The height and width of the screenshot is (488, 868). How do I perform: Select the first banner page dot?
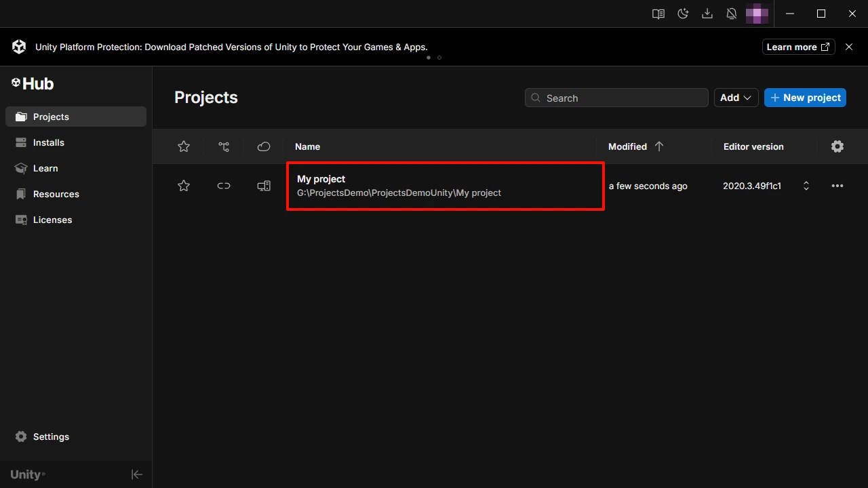(429, 58)
